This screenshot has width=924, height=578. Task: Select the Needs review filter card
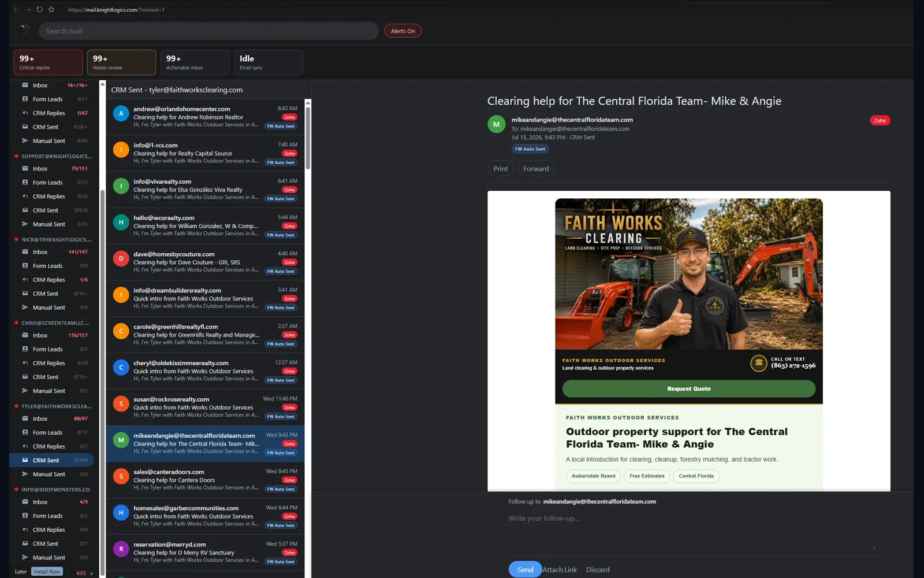point(121,62)
